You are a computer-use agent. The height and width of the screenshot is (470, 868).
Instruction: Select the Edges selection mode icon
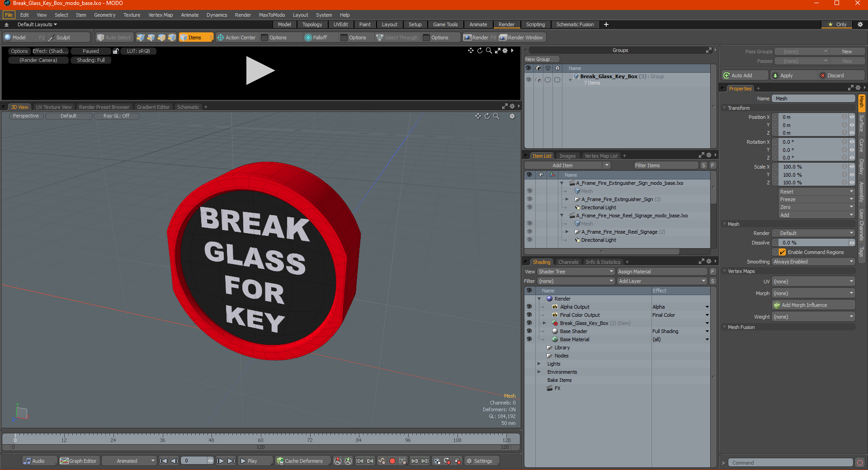click(151, 38)
